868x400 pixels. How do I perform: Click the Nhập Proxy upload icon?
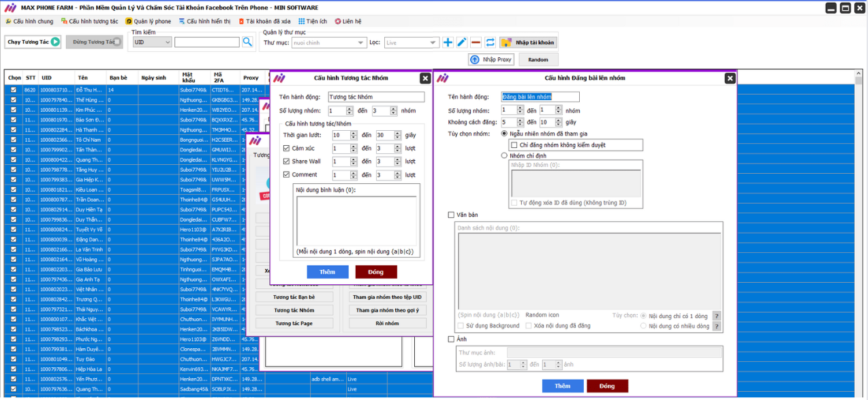tap(475, 60)
